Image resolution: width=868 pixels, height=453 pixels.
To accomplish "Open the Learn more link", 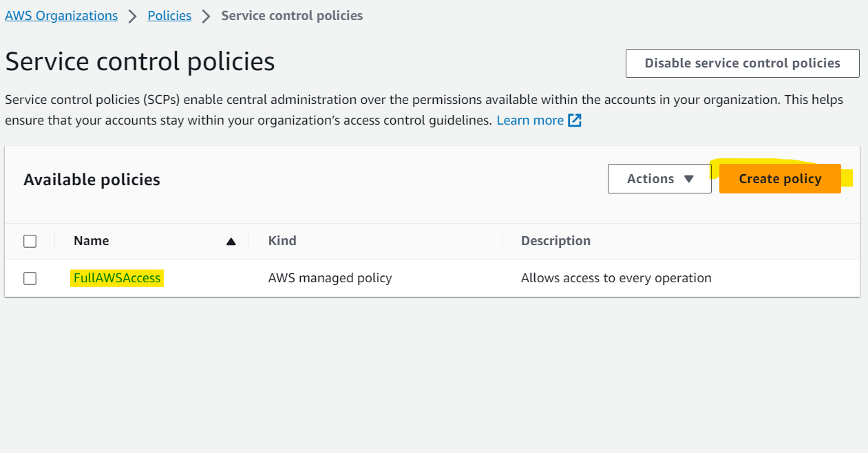I will pyautogui.click(x=530, y=120).
